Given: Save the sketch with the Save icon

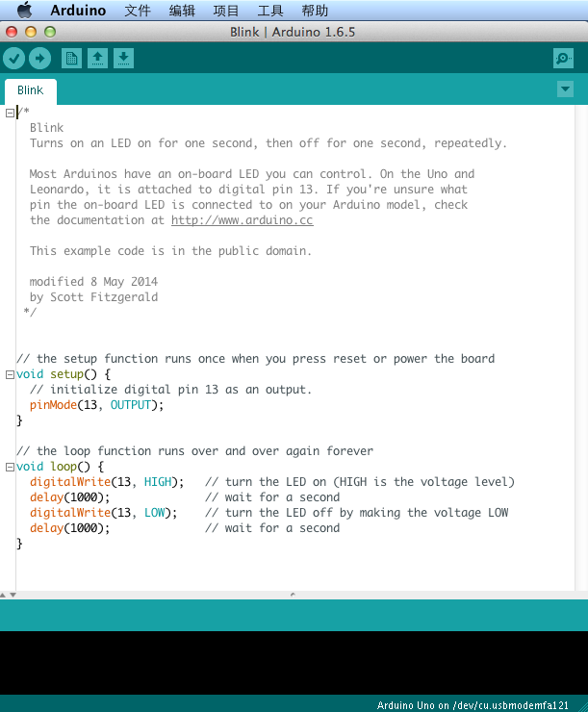Looking at the screenshot, I should coord(123,59).
